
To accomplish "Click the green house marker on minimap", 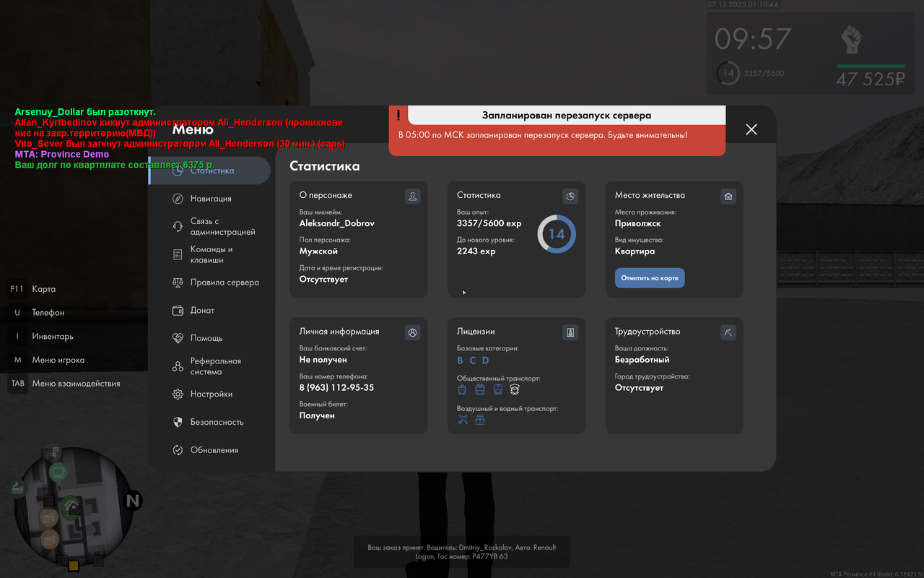I will pos(70,507).
